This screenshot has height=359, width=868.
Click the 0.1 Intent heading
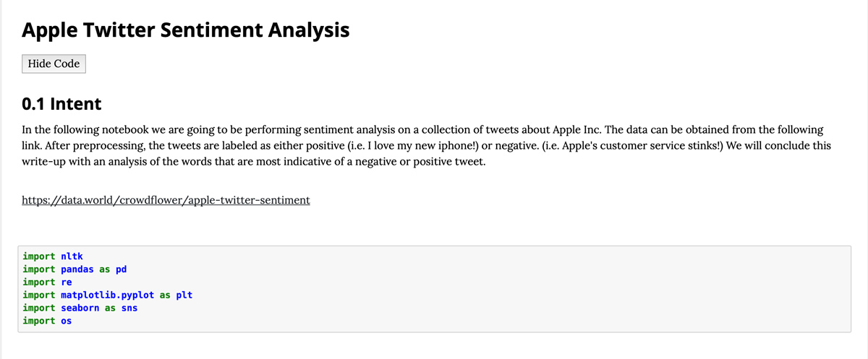tap(61, 104)
